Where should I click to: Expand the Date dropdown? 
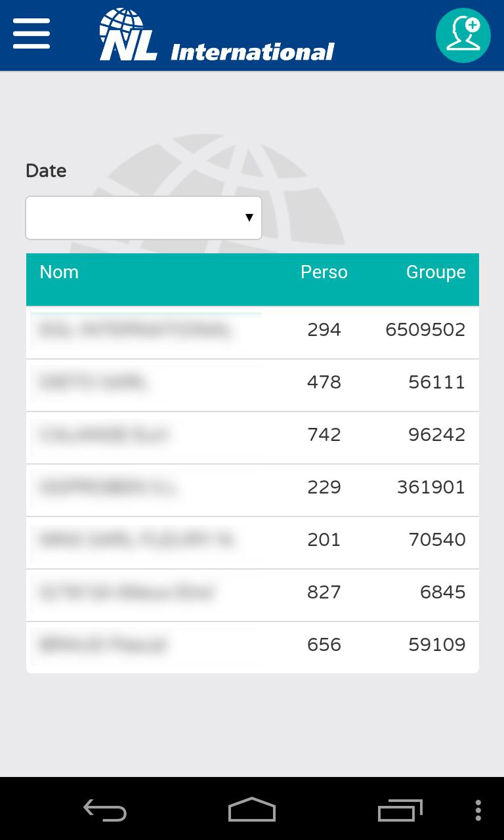click(144, 218)
